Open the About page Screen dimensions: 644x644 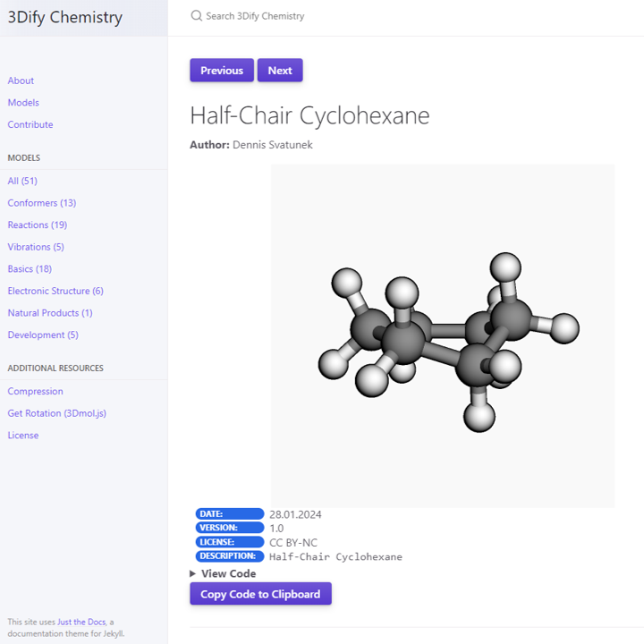(x=21, y=80)
